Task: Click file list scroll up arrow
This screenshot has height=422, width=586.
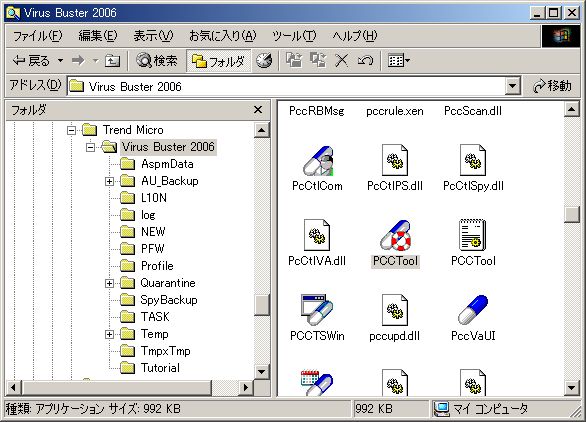Action: pyautogui.click(x=572, y=110)
